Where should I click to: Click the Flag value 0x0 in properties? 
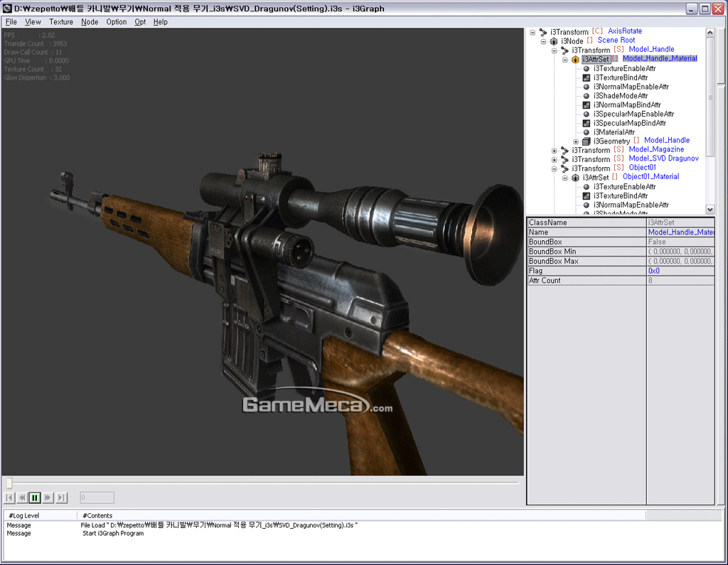click(654, 270)
